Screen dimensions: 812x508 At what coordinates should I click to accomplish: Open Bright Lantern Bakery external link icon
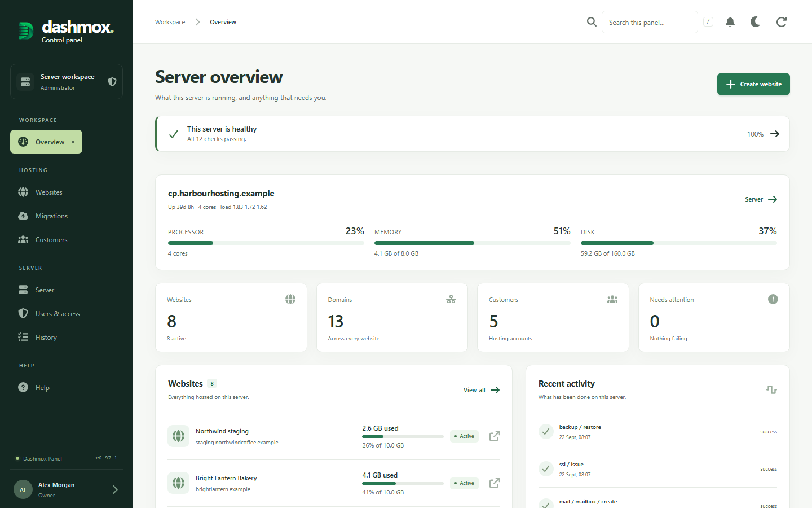495,483
